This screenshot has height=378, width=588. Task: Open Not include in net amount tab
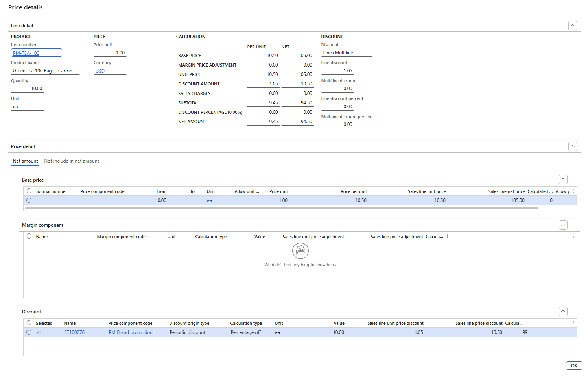click(x=72, y=161)
